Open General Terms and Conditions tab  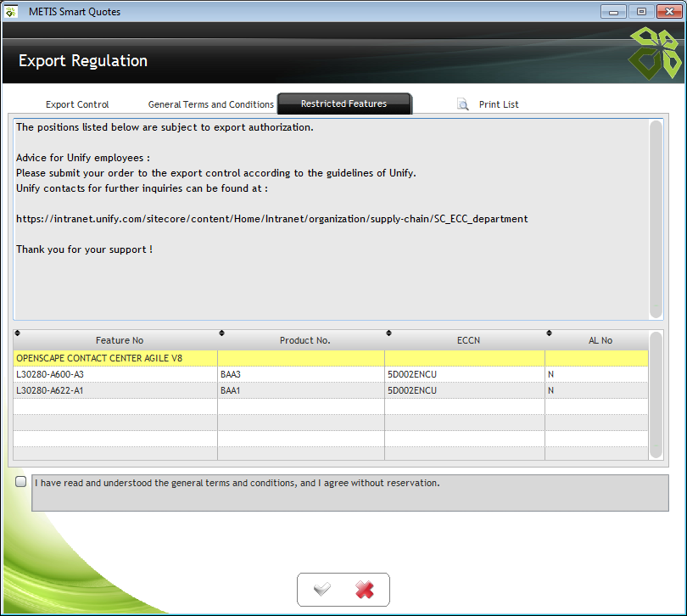pyautogui.click(x=210, y=104)
